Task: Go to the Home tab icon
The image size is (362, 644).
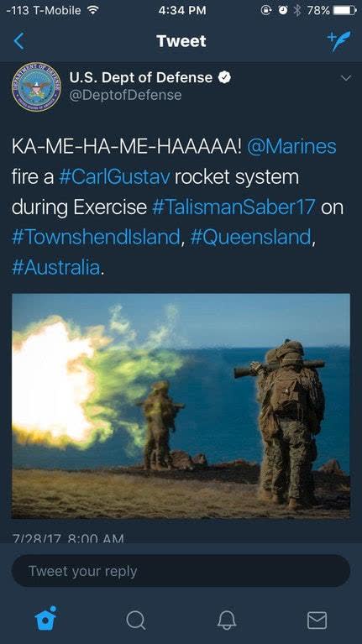Action: click(x=45, y=618)
